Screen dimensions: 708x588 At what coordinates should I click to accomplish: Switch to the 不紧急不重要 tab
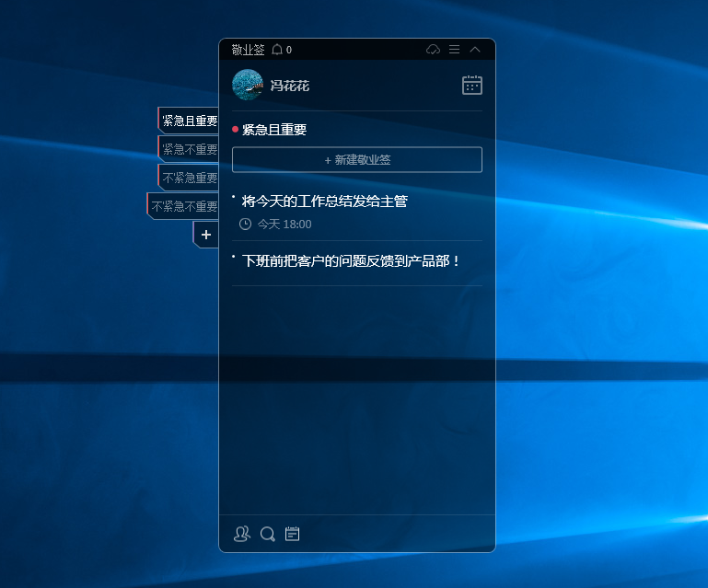pos(183,206)
